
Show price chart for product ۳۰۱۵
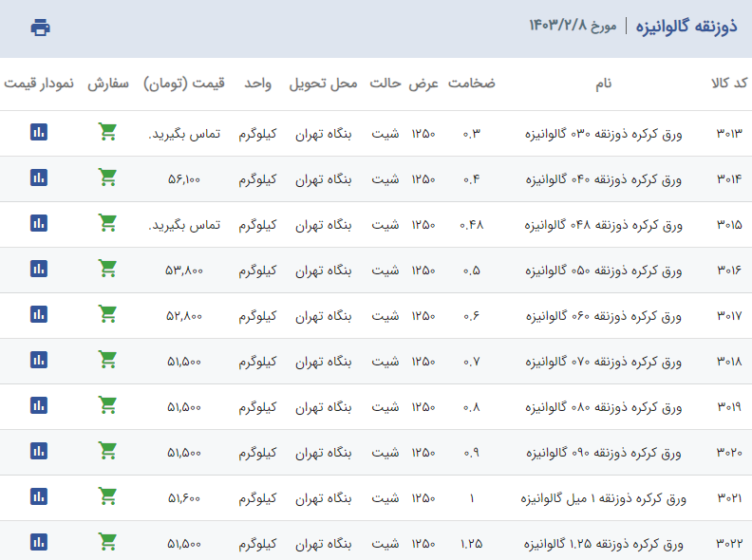point(39,223)
